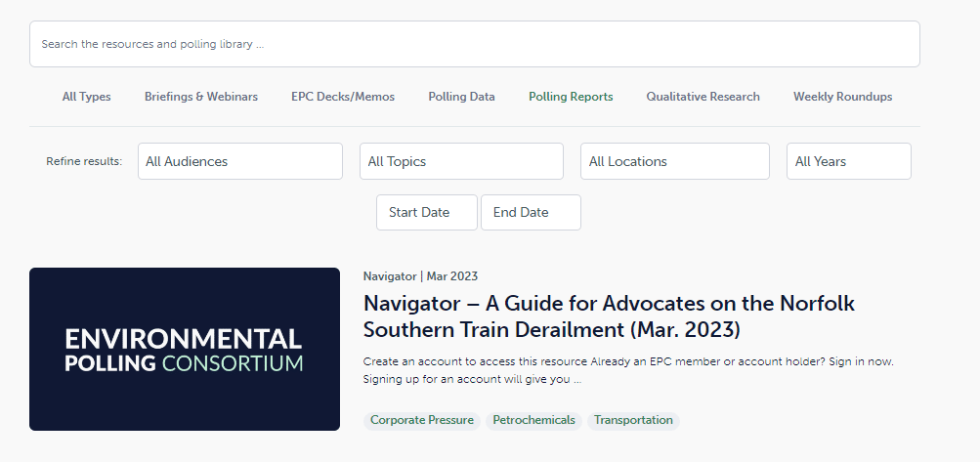
Task: Open the All Topics dropdown
Action: point(461,161)
